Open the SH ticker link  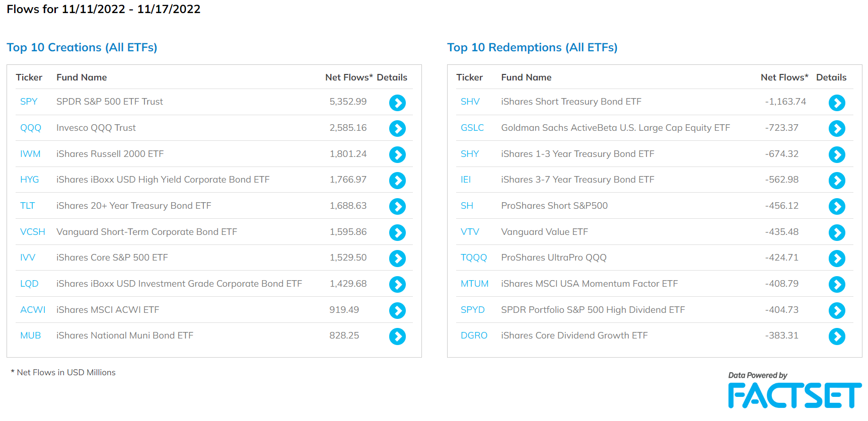pyautogui.click(x=467, y=206)
